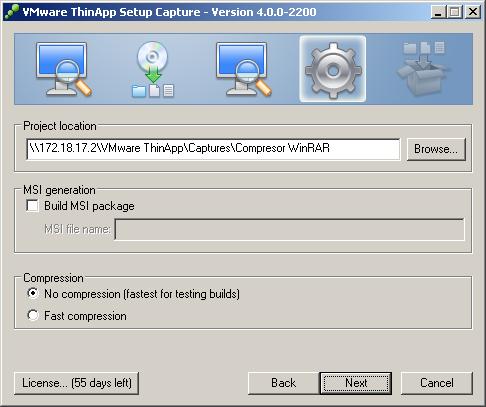Click the 'MSI file name:' label
The width and height of the screenshot is (486, 407).
click(77, 229)
